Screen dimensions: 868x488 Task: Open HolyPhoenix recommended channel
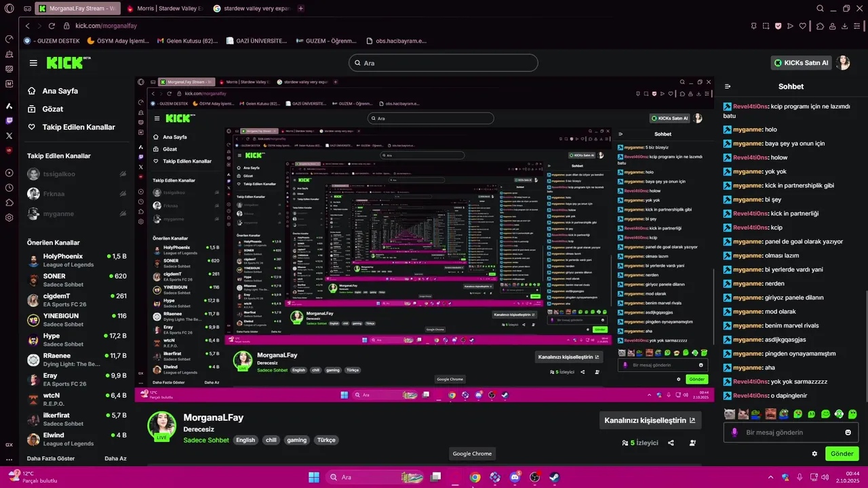(77, 260)
